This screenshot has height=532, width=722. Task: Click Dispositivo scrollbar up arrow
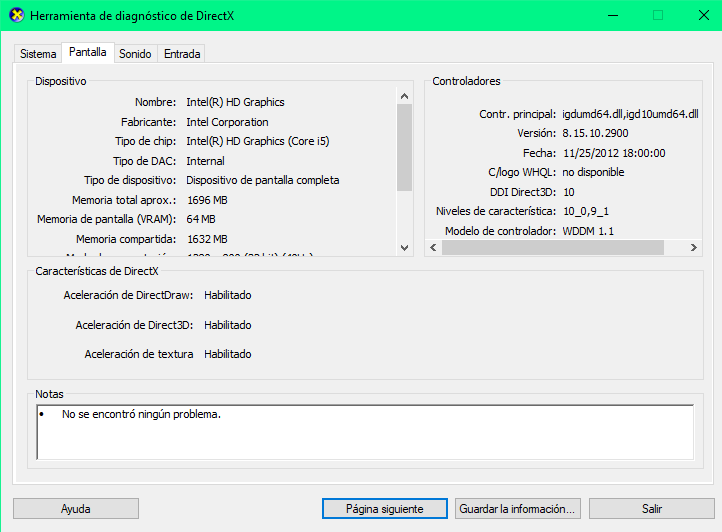click(404, 96)
